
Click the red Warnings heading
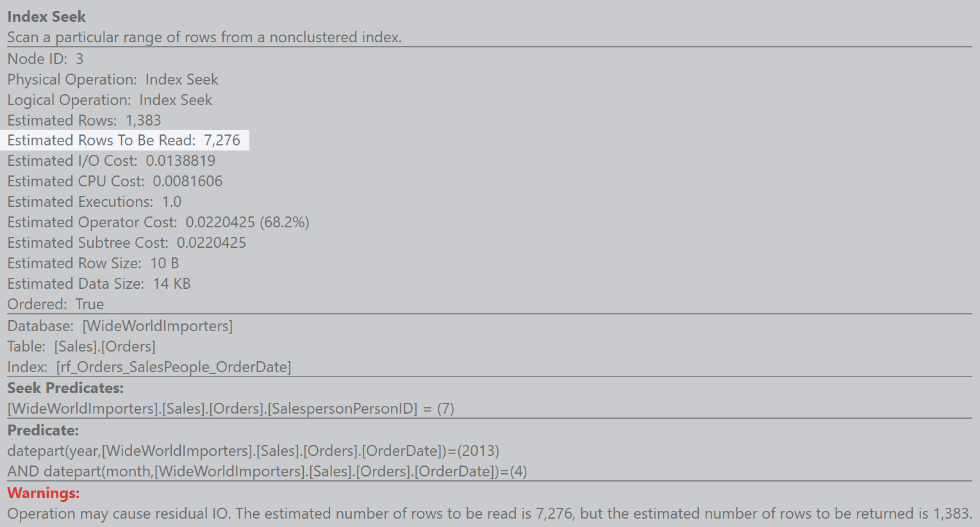(x=44, y=493)
